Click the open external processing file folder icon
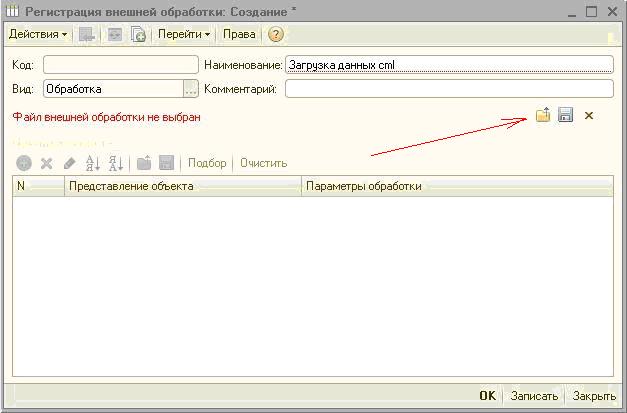 click(543, 116)
